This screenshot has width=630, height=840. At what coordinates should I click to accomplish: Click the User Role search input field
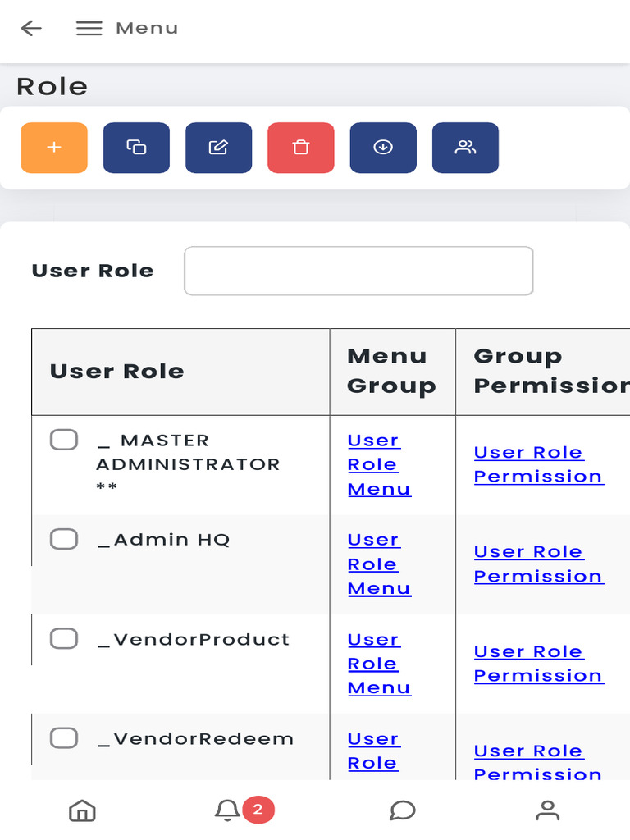[x=358, y=271]
